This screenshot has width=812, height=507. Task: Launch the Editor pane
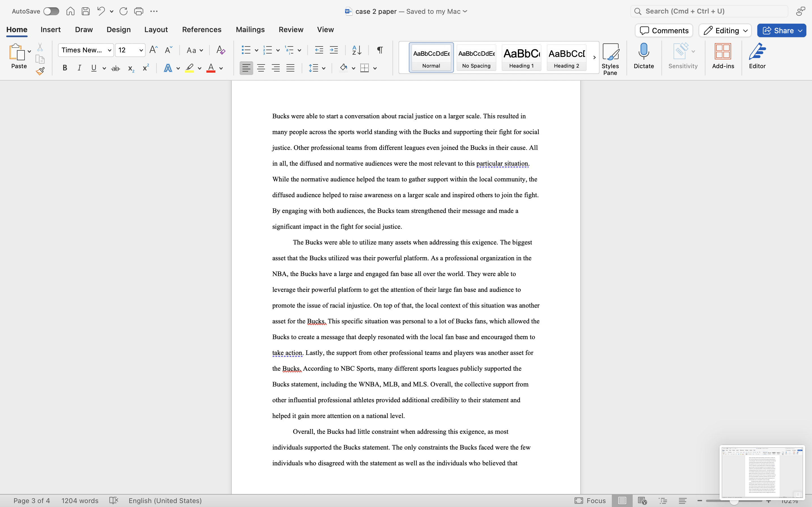click(x=757, y=56)
